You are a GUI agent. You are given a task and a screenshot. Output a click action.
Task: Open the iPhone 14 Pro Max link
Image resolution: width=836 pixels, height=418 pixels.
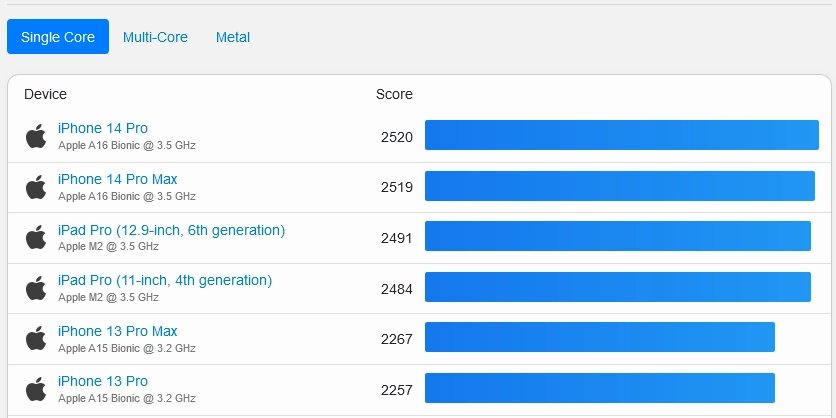pos(117,179)
